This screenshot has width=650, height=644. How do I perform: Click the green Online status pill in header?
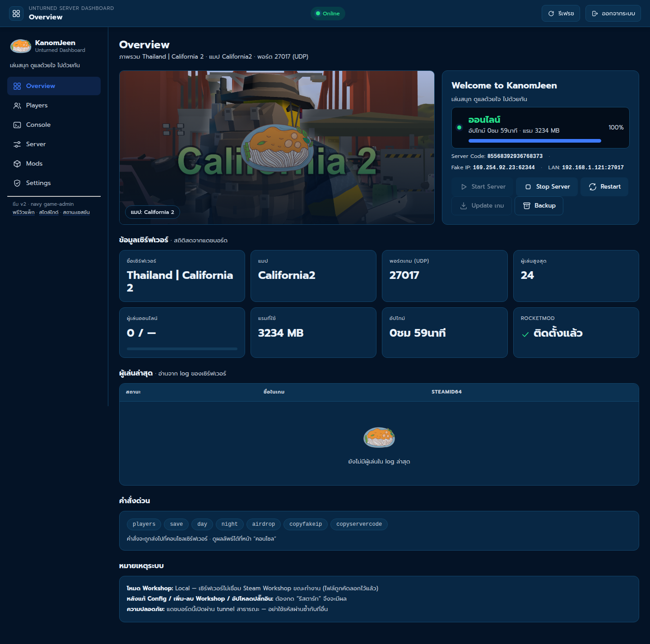click(x=328, y=14)
